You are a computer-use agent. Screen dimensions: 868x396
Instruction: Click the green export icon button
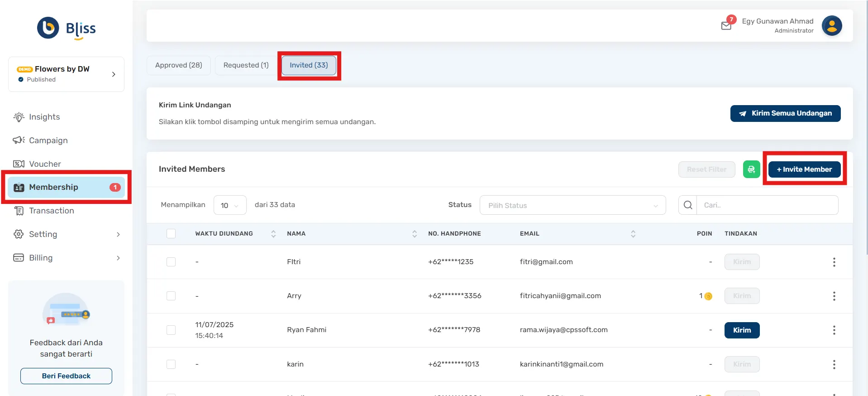coord(751,169)
